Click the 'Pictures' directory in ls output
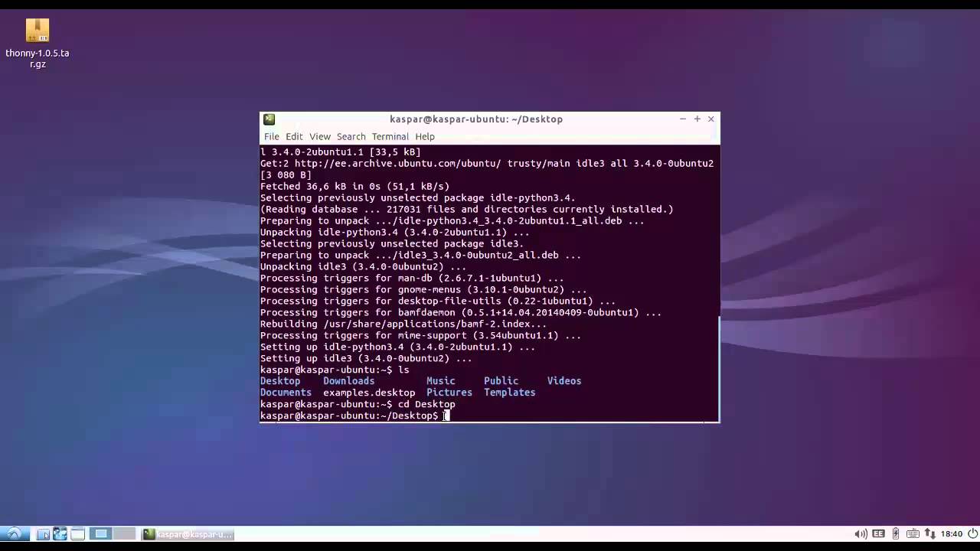The image size is (980, 551). pyautogui.click(x=449, y=393)
